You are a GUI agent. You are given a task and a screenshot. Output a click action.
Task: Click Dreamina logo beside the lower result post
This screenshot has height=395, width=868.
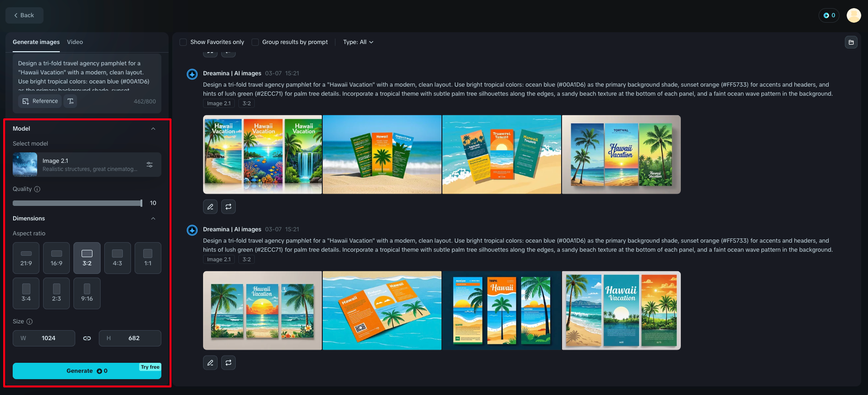coord(192,230)
